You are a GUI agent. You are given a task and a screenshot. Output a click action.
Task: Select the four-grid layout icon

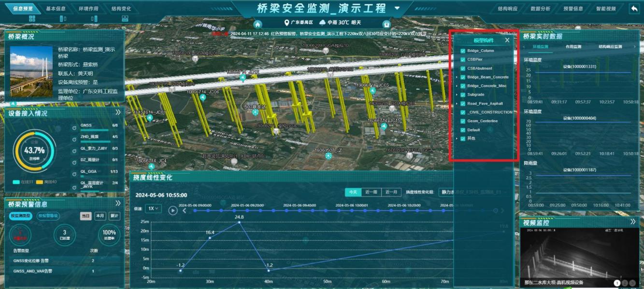point(32,18)
